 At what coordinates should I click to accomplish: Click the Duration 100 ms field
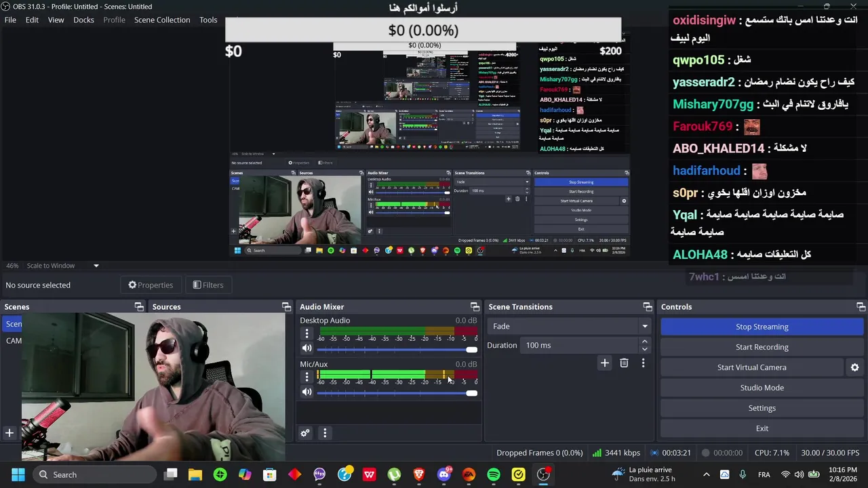[x=580, y=345]
